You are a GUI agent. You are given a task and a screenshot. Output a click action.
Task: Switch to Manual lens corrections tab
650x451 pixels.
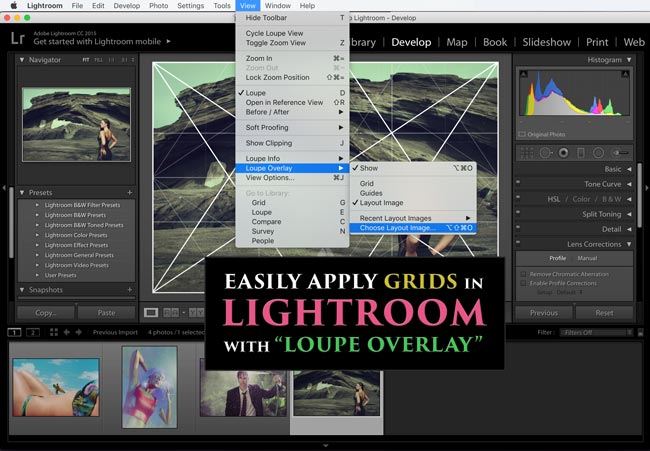click(587, 258)
